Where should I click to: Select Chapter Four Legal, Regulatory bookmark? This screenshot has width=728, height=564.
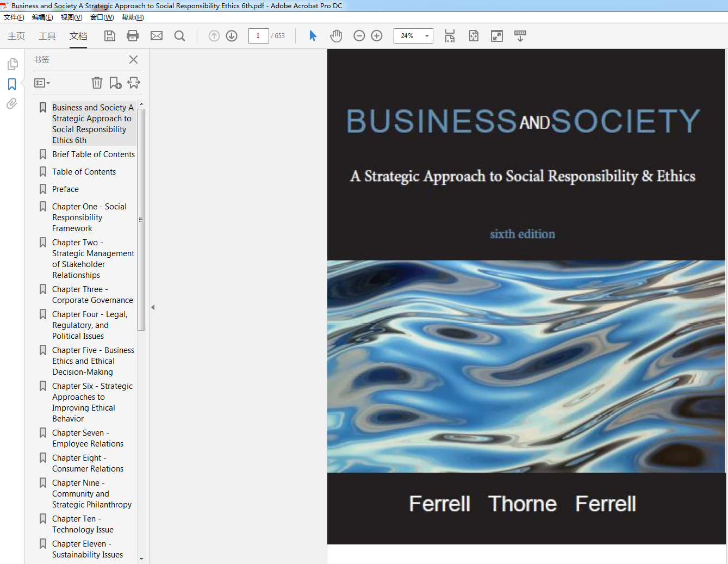pyautogui.click(x=90, y=325)
